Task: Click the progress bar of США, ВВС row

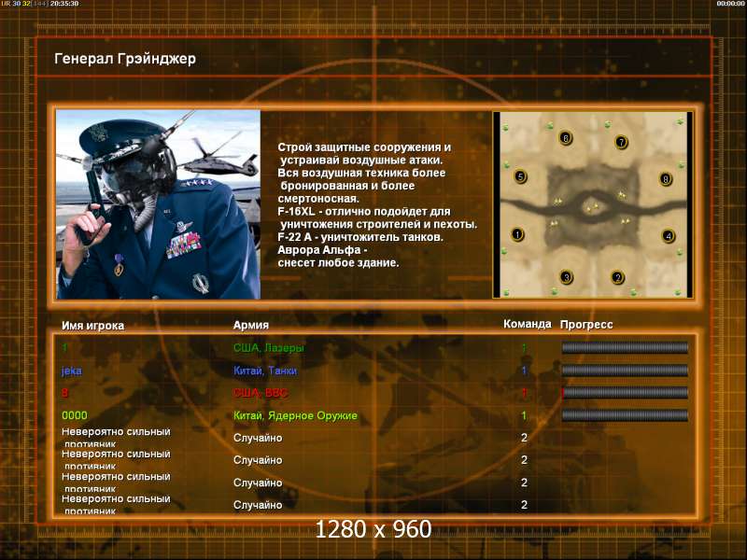Action: click(x=625, y=392)
